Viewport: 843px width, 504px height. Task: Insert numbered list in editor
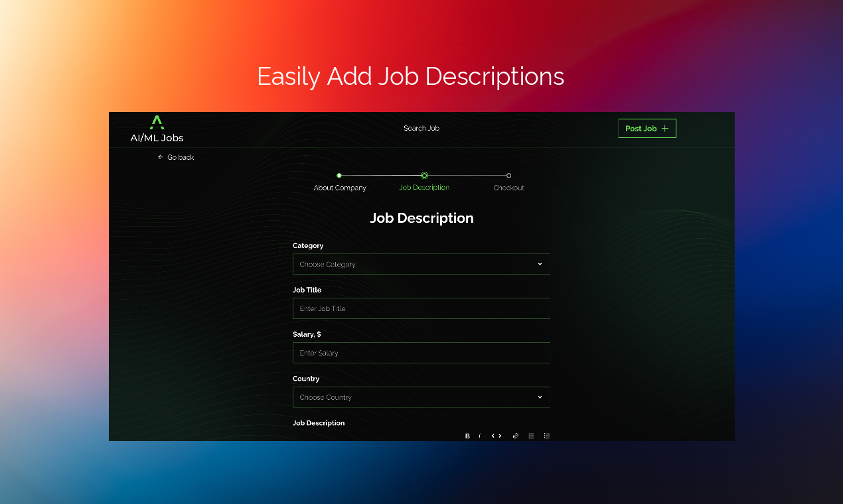547,436
